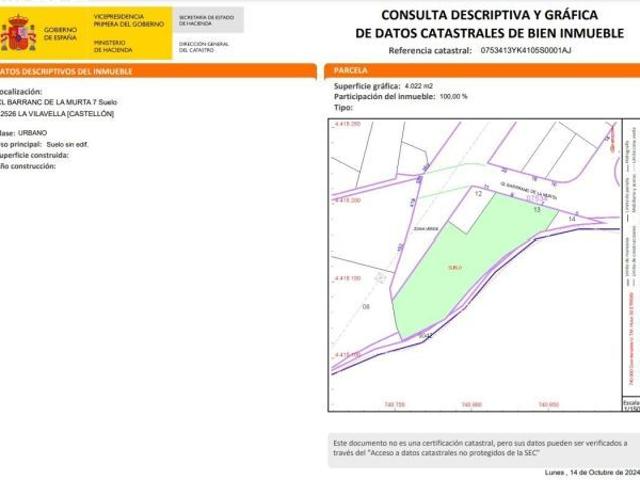The height and width of the screenshot is (480, 640).
Task: Click the '08' label on the map
Action: [366, 307]
